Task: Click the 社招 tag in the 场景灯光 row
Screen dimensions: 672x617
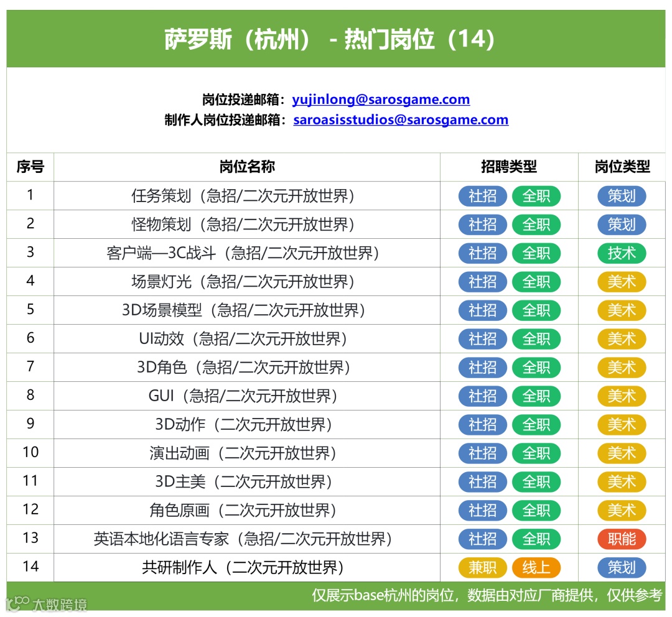Action: click(483, 282)
